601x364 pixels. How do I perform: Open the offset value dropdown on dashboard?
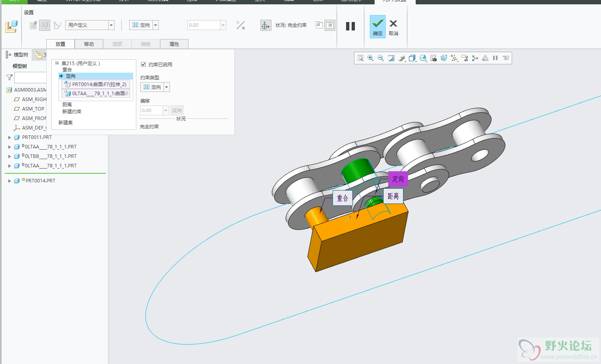coord(223,25)
